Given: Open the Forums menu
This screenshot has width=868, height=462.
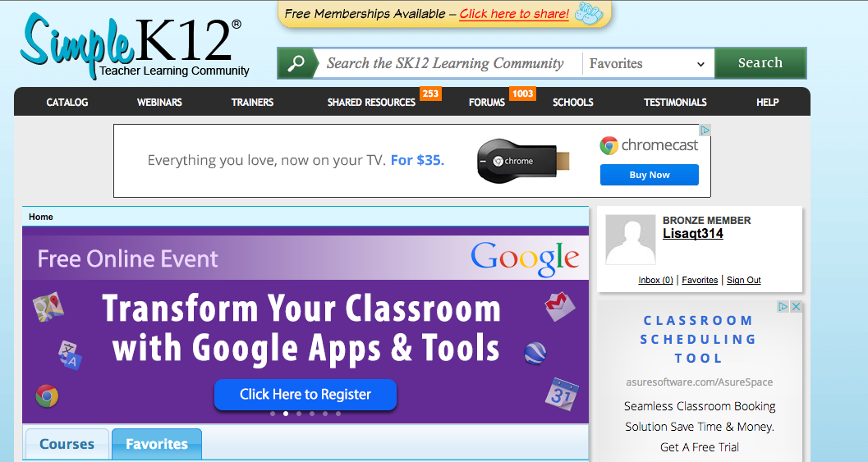Looking at the screenshot, I should (x=487, y=103).
